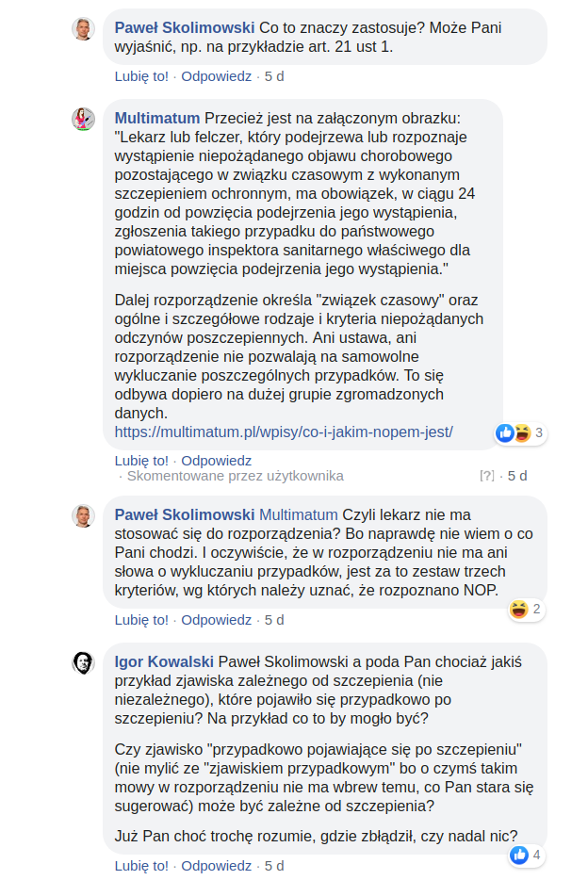Reply to Igor Kowalski's comment
Viewport: 588px width, 880px height.
(x=216, y=866)
